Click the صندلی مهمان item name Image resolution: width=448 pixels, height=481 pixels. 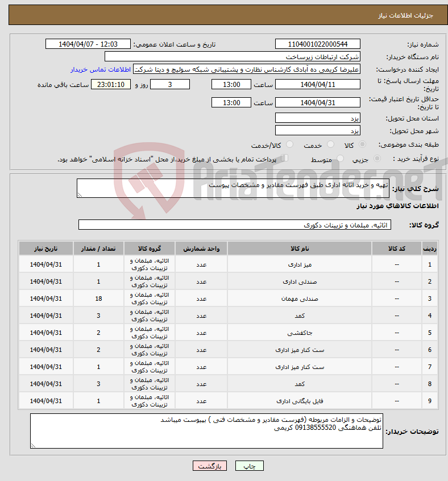click(x=300, y=299)
